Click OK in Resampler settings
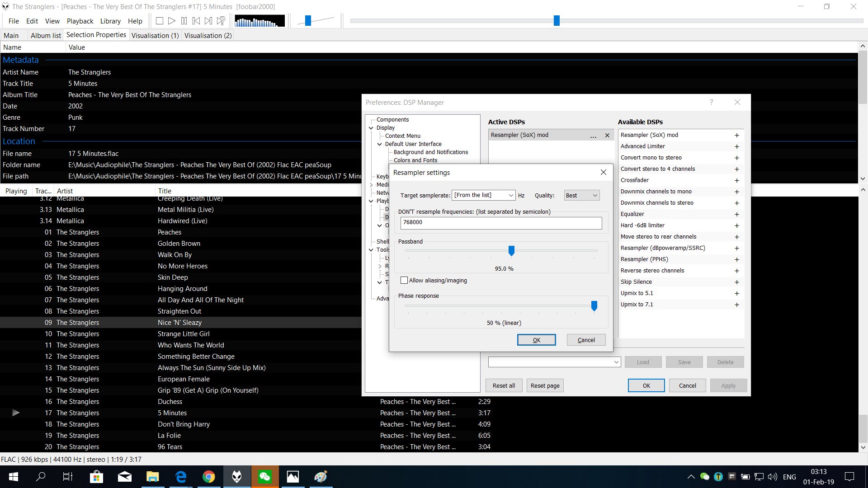Image resolution: width=868 pixels, height=488 pixels. [536, 340]
